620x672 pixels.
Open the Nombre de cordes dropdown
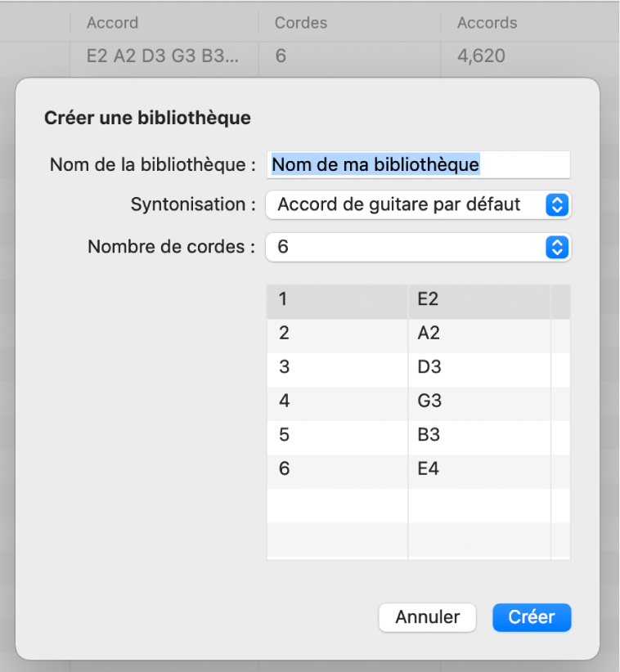click(x=417, y=247)
